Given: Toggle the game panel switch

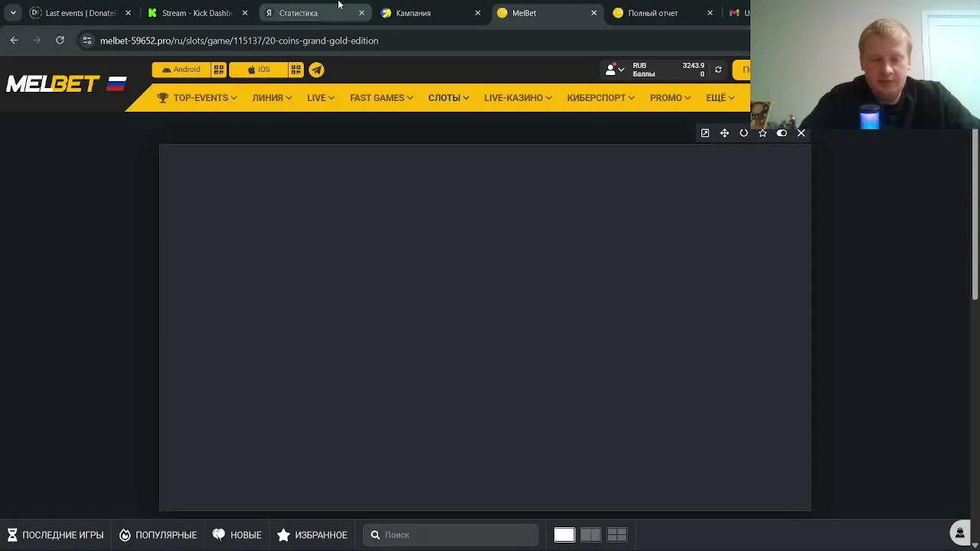Looking at the screenshot, I should (782, 133).
